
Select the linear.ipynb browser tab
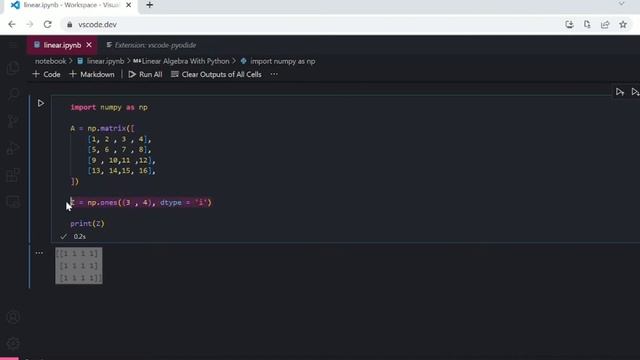(71, 5)
